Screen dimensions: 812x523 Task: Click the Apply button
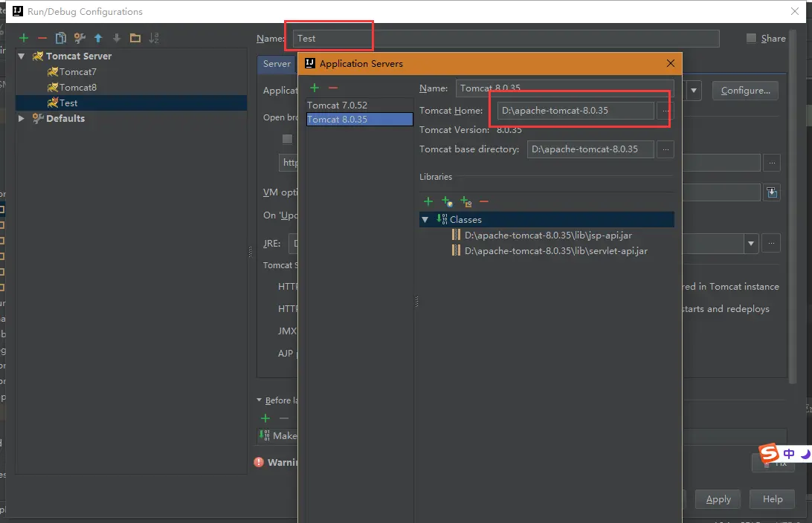[x=718, y=499]
